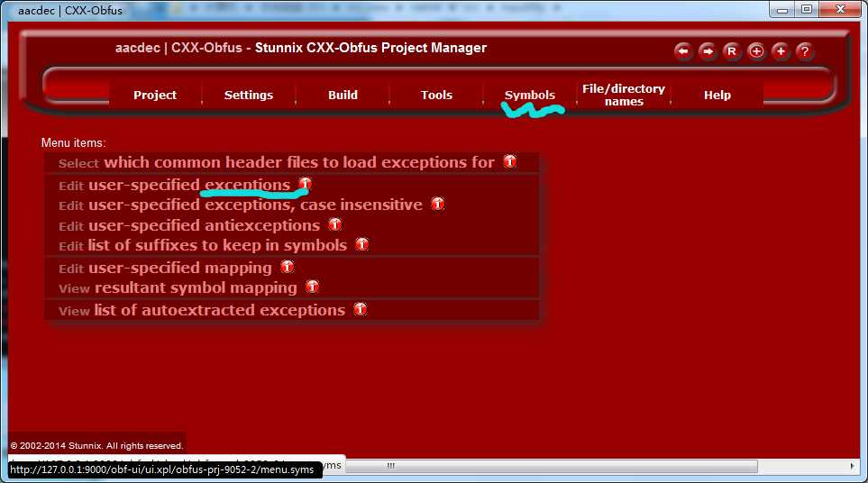Maximize the aacdec CXX-Obfus window
This screenshot has width=868, height=483.
(x=807, y=9)
